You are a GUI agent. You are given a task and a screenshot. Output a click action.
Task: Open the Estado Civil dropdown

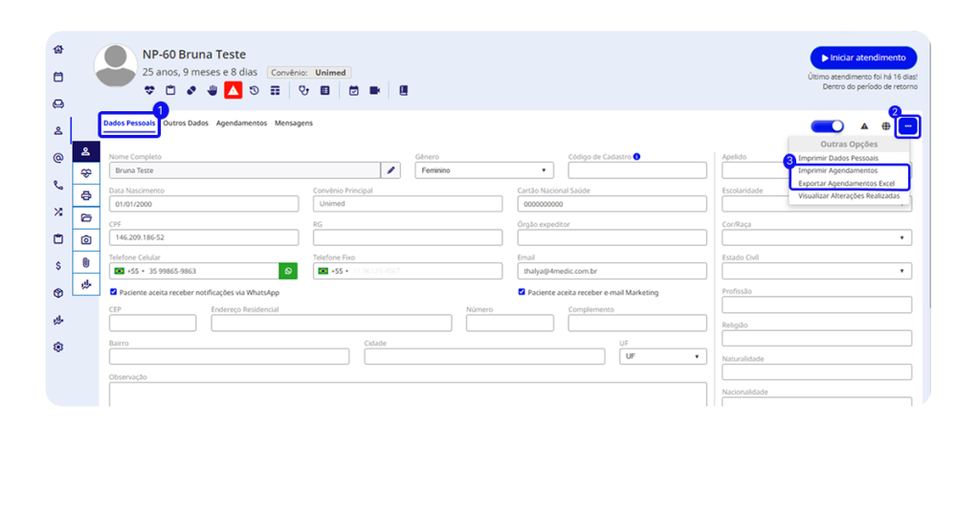coord(816,271)
